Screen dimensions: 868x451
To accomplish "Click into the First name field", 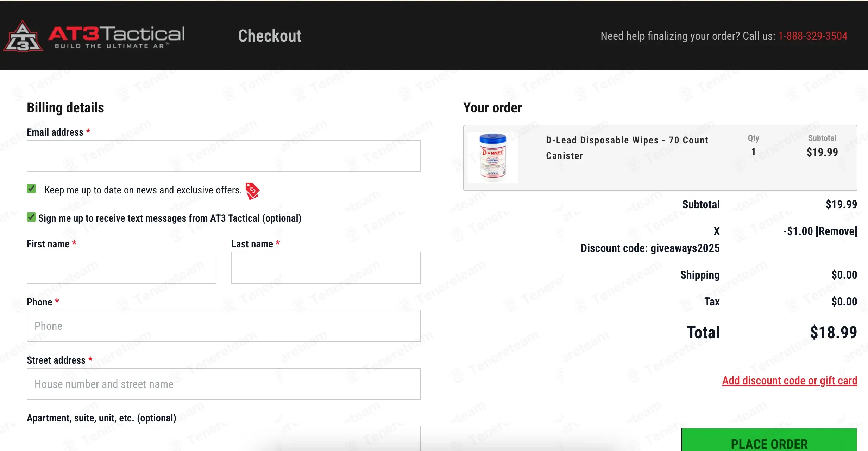I will pos(121,268).
